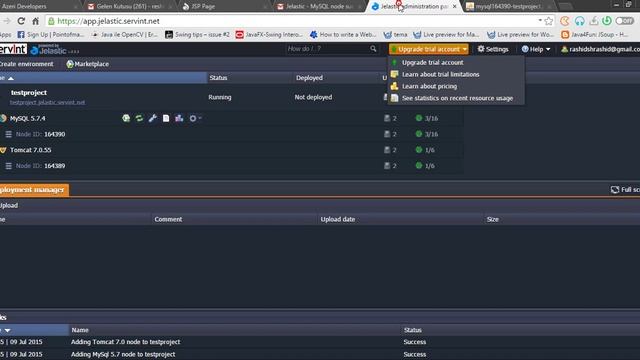This screenshot has height=360, width=640.
Task: Click Tomcat 7.0.55 usage indicator 1/6
Action: (x=424, y=150)
